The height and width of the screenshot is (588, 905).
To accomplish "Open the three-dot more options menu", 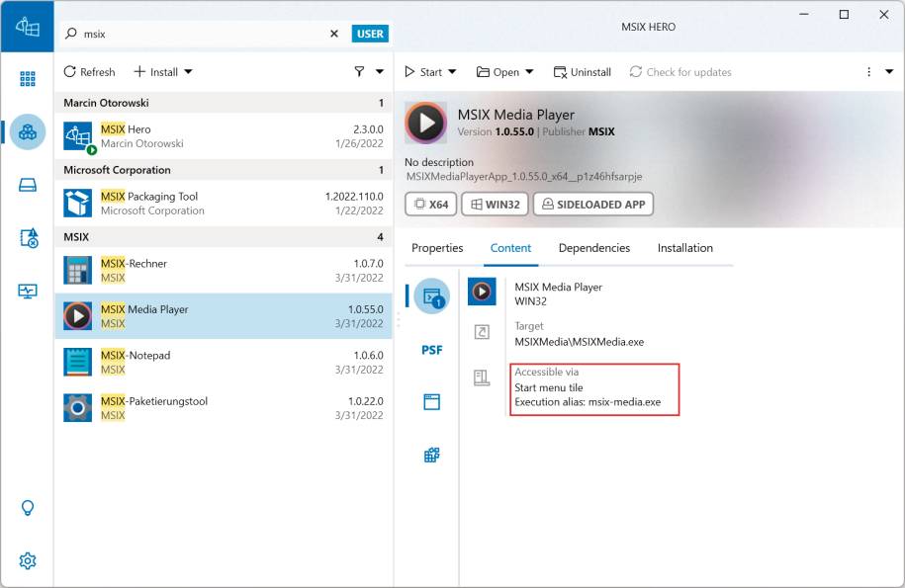I will tap(868, 72).
